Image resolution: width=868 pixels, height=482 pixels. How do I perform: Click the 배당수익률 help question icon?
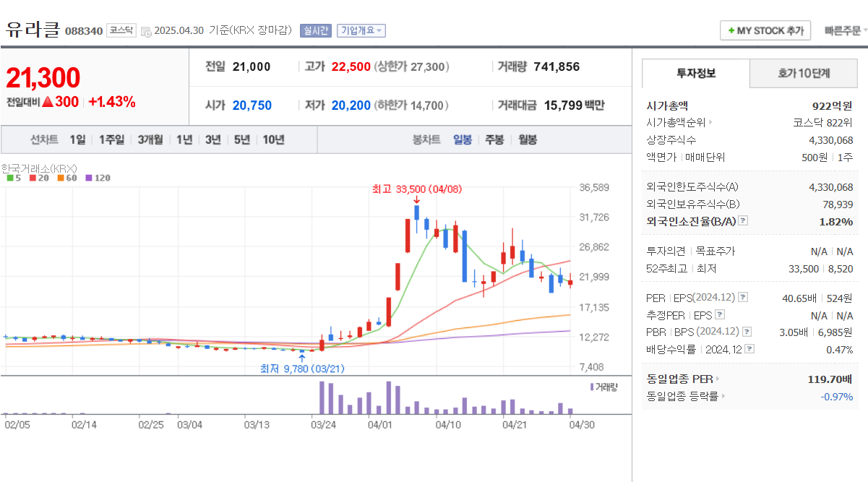coord(750,348)
